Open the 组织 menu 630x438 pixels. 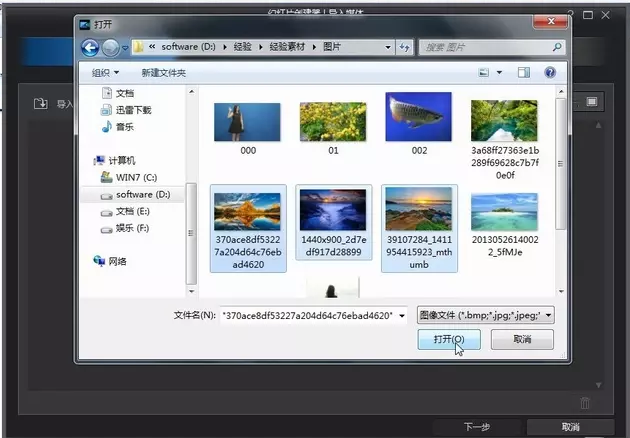tap(105, 73)
